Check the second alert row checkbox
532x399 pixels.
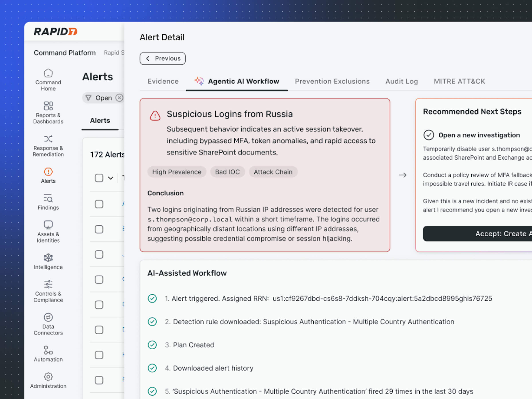pos(99,229)
